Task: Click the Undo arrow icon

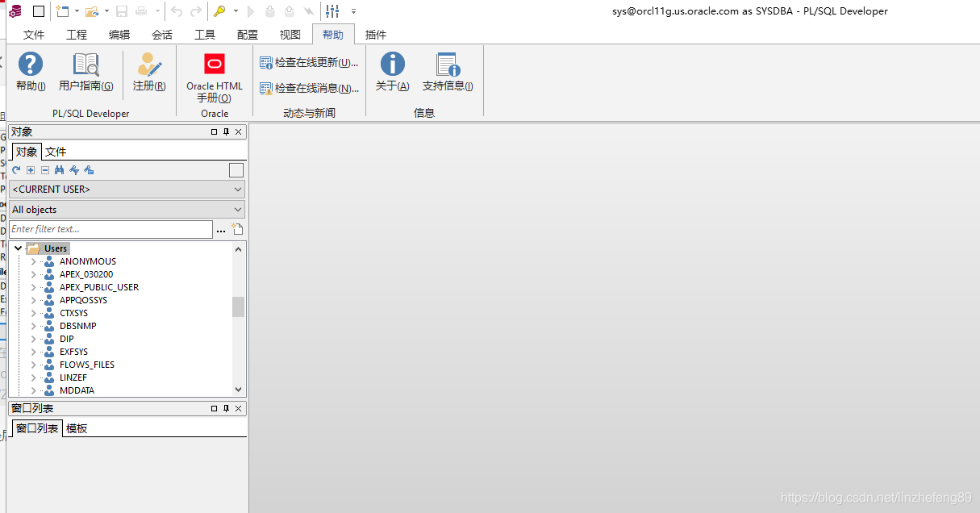Action: [x=177, y=11]
